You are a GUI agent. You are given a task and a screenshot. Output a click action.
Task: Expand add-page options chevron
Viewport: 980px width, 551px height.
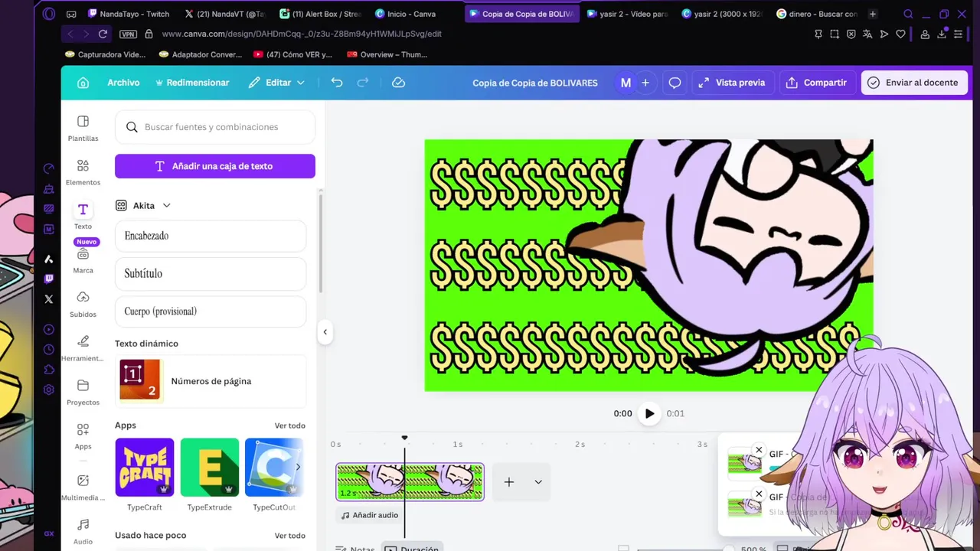tap(538, 482)
